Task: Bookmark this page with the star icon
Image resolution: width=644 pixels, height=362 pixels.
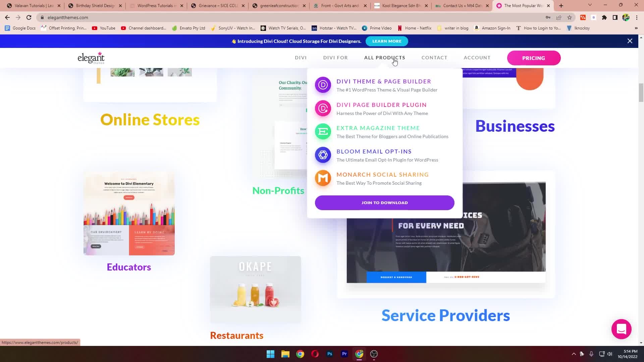Action: coord(569,17)
